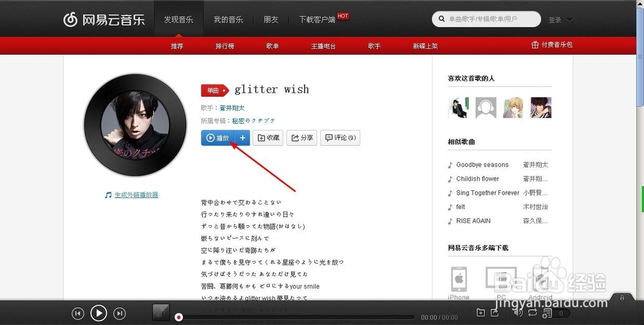This screenshot has height=325, width=644.
Task: Select the 新碟上架 submenu item
Action: point(425,46)
